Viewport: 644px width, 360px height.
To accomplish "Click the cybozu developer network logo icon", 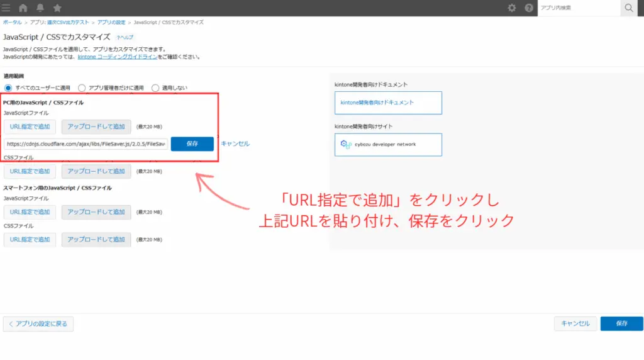I will (346, 144).
